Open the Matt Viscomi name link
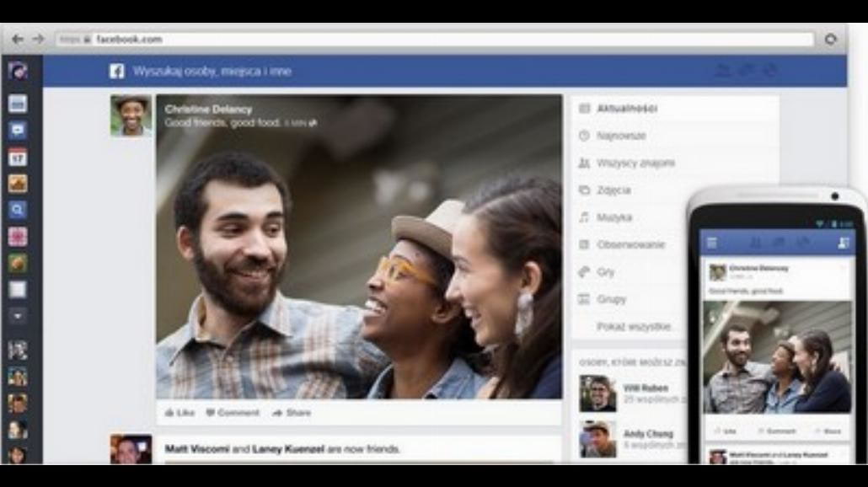The width and height of the screenshot is (868, 487). (197, 449)
